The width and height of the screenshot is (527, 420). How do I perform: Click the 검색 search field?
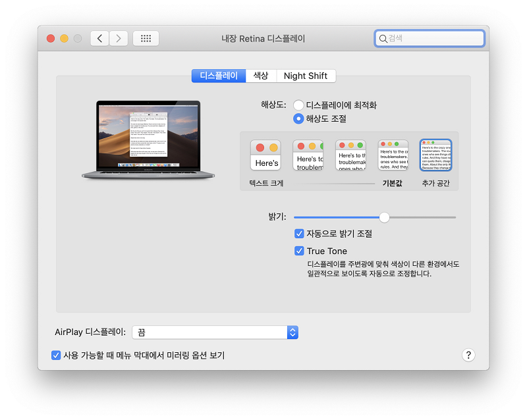(x=430, y=38)
